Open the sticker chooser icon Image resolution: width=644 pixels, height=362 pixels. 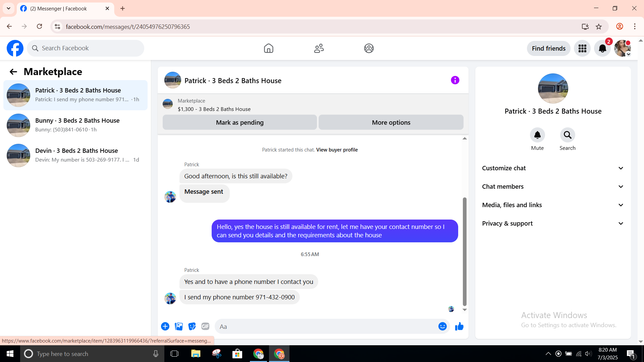pyautogui.click(x=192, y=326)
